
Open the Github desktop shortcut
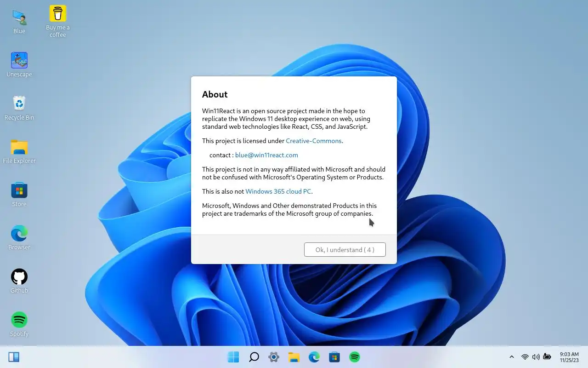[19, 281]
